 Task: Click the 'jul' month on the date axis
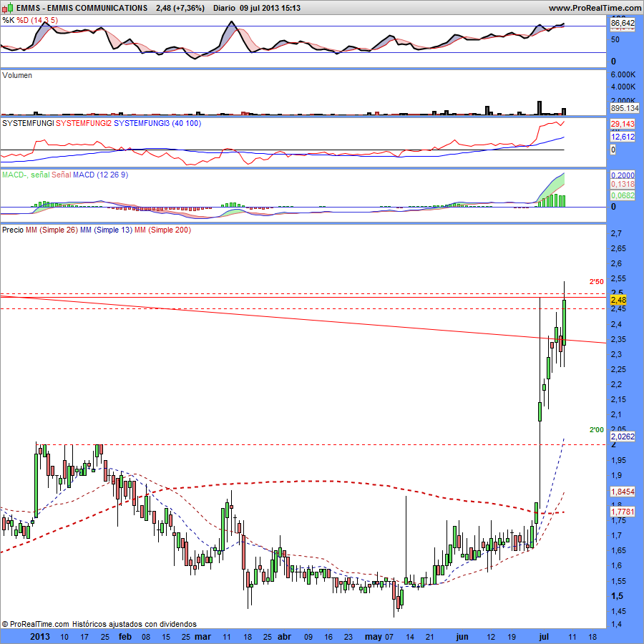pos(544,637)
